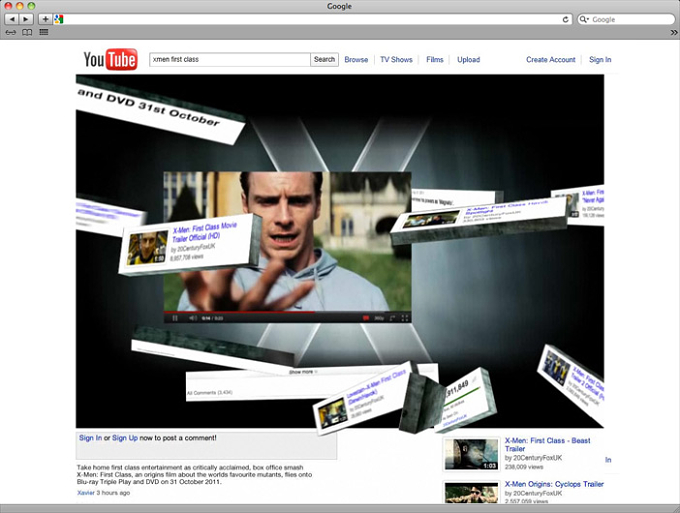Click the YouTube logo
This screenshot has width=680, height=513.
point(111,59)
